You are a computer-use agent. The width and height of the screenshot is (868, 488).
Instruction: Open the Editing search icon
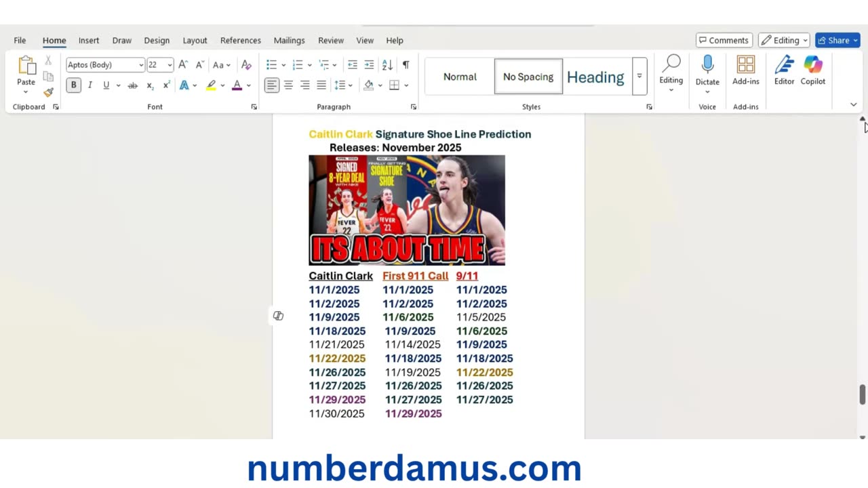pyautogui.click(x=671, y=64)
